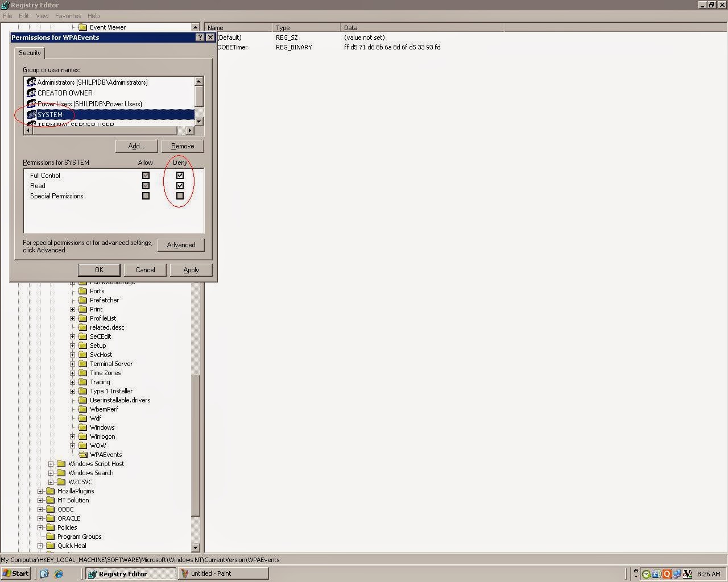Open the Start menu
This screenshot has height=582, width=728.
click(x=16, y=573)
